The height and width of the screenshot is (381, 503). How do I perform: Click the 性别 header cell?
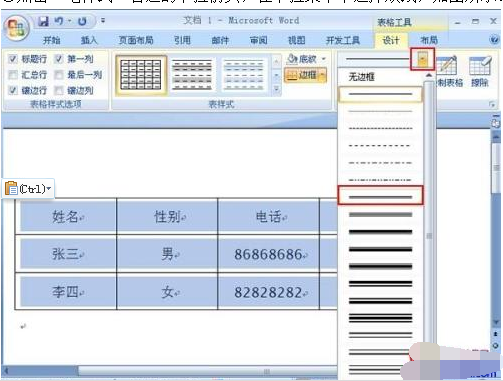[167, 216]
